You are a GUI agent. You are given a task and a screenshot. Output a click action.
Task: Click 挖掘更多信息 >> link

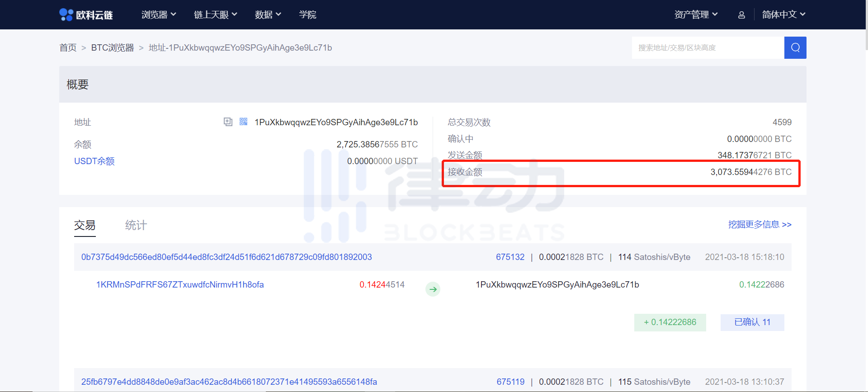(x=759, y=225)
